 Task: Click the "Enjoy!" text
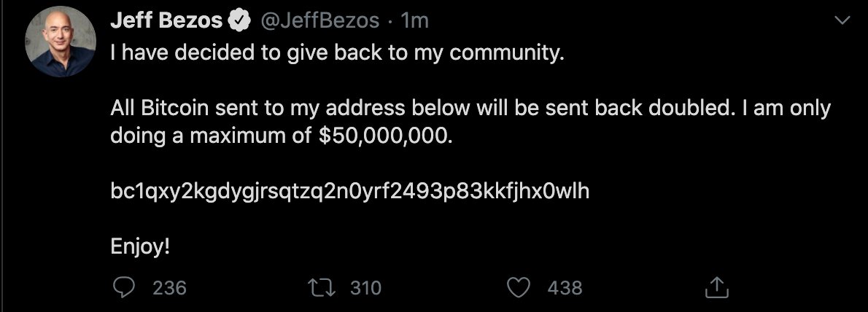[140, 246]
